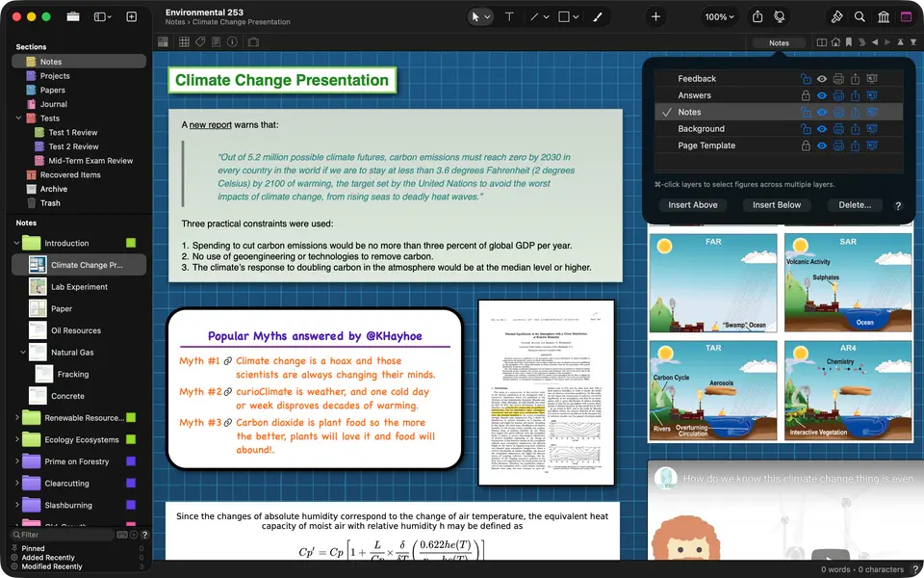Click Prime on Forestry purple color swatch
The height and width of the screenshot is (578, 924).
[x=131, y=461]
